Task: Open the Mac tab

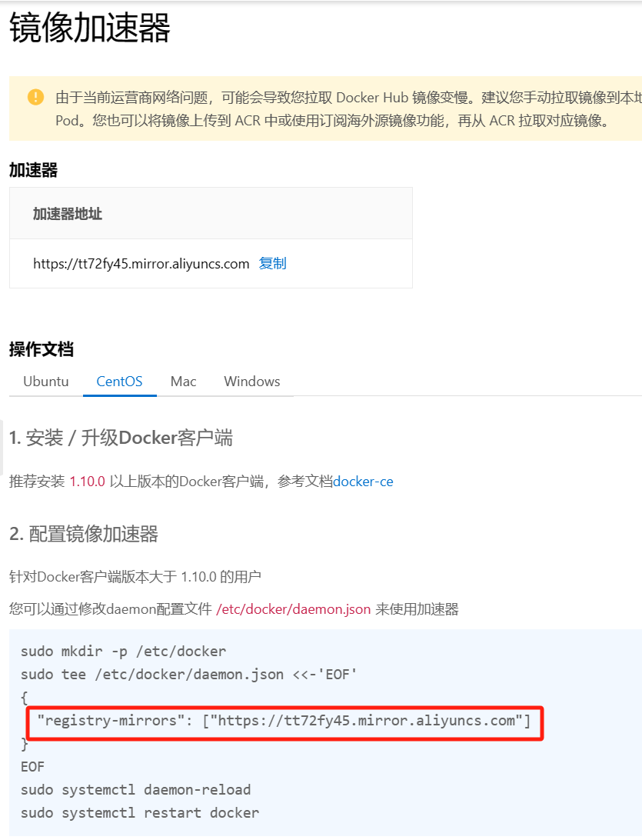Action: coord(183,382)
